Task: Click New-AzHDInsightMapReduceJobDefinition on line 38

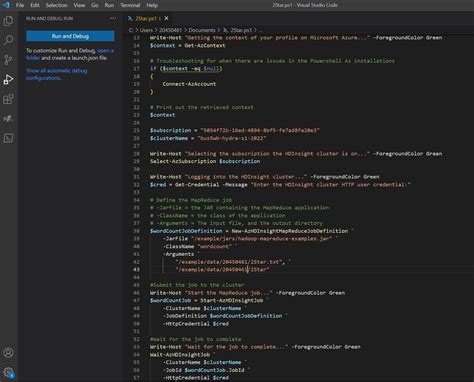Action: [290, 231]
